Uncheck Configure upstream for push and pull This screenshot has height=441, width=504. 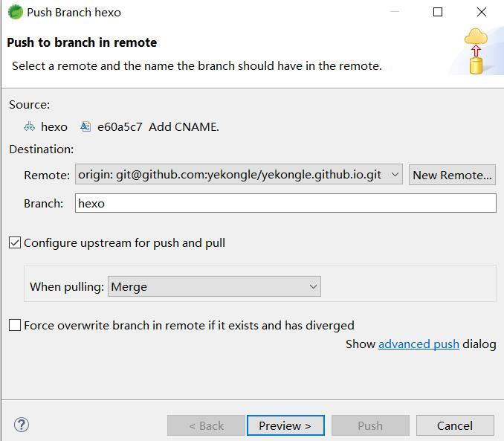15,242
